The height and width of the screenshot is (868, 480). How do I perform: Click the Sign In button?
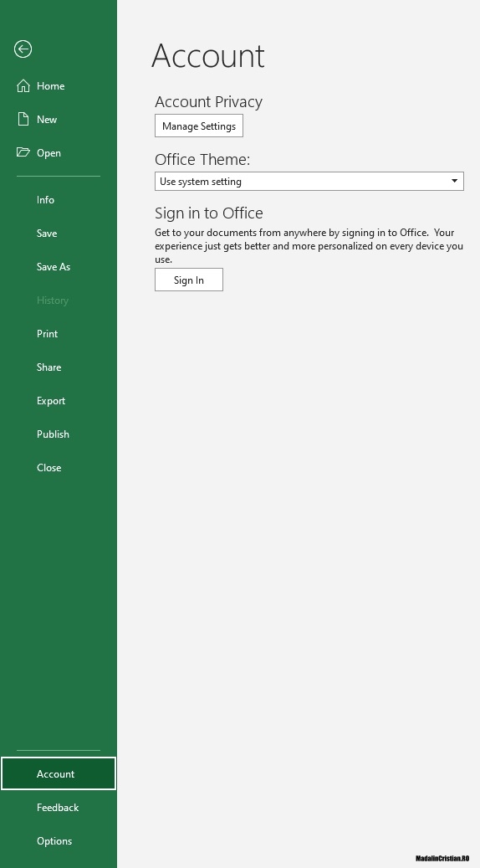(189, 280)
